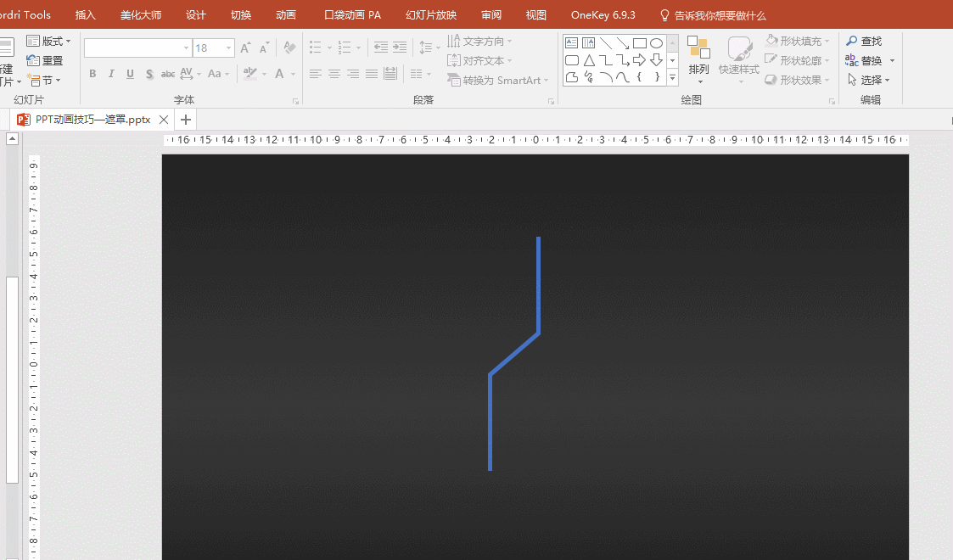
Task: Close the PPT动画技巧—遮罩.pptx document tab
Action: point(163,120)
